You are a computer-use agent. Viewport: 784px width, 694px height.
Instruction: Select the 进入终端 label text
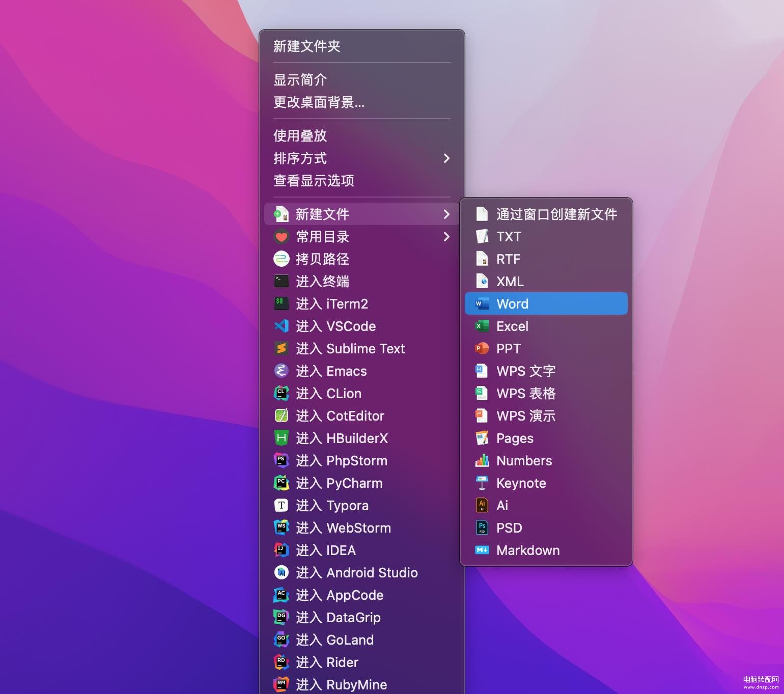coord(323,282)
